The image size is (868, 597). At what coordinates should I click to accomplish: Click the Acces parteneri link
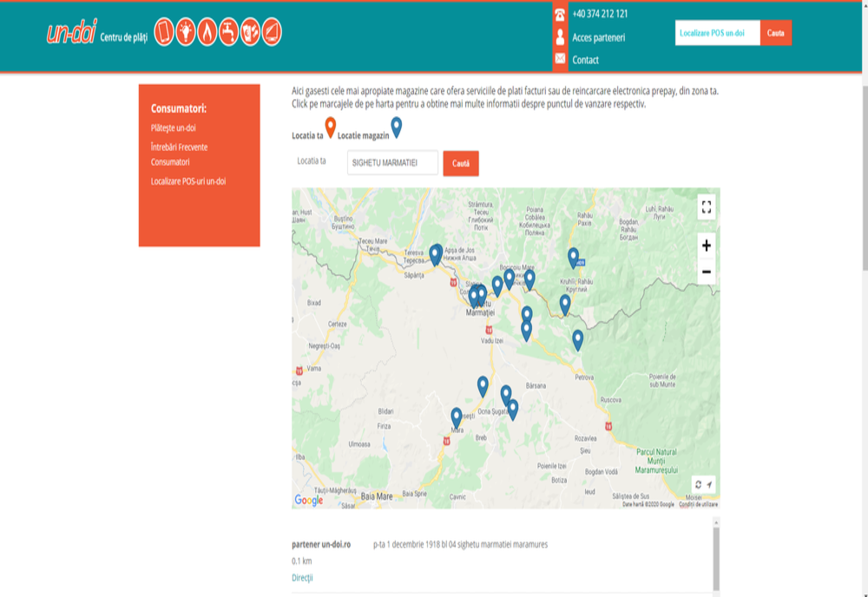(598, 37)
